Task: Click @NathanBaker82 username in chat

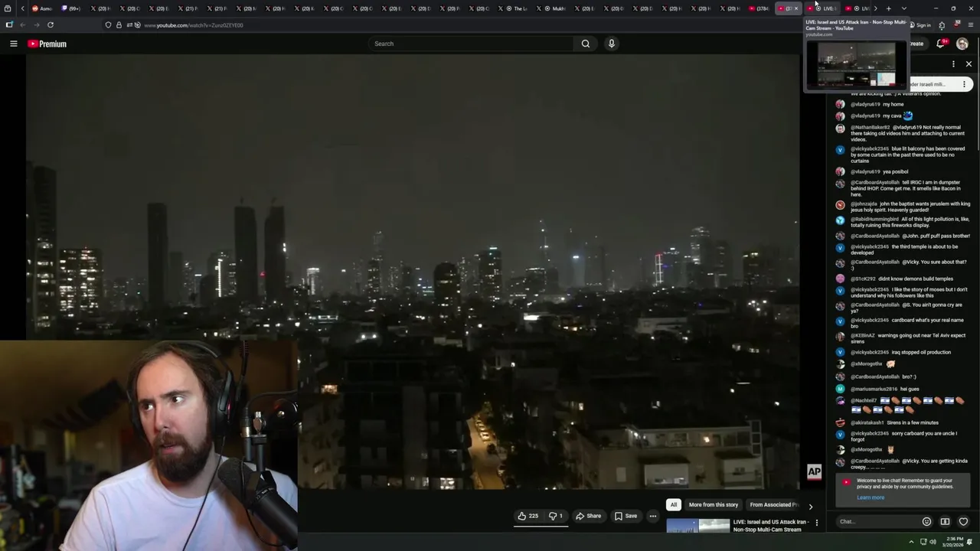Action: click(x=870, y=127)
